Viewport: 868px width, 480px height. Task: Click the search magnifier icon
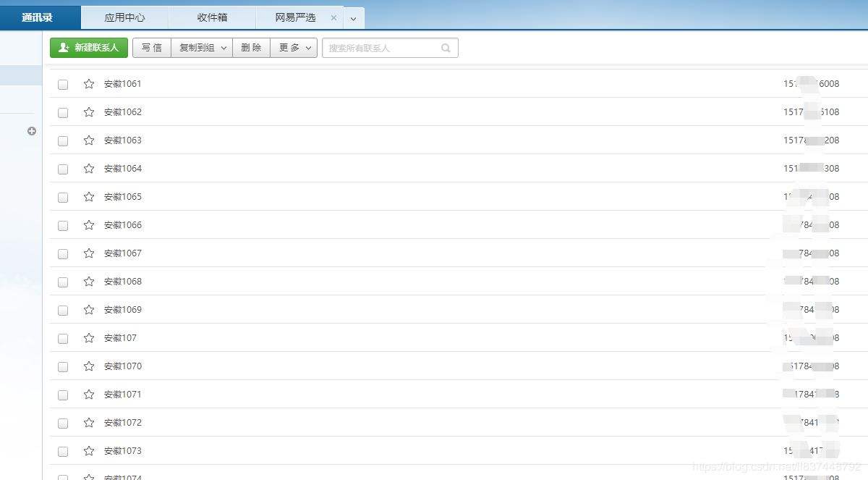coord(446,48)
